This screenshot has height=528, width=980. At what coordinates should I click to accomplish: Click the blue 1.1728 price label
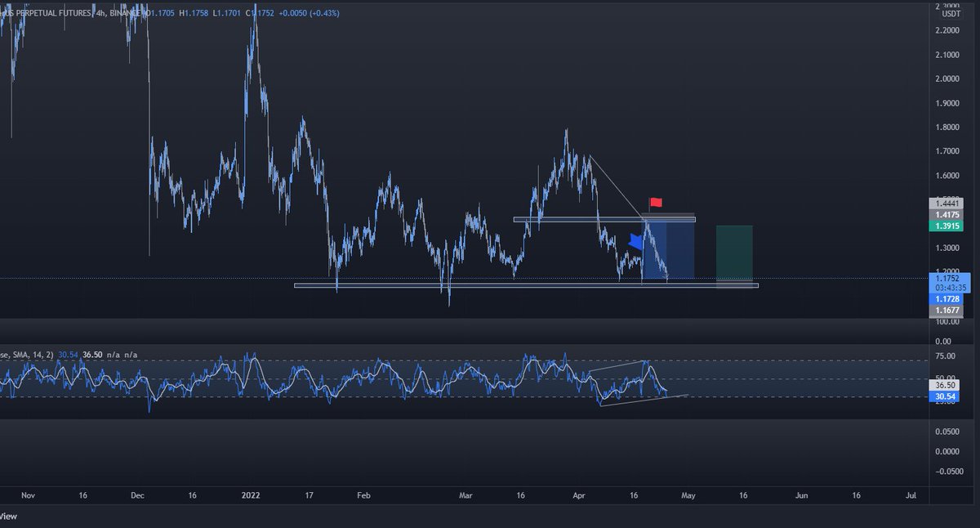click(946, 300)
